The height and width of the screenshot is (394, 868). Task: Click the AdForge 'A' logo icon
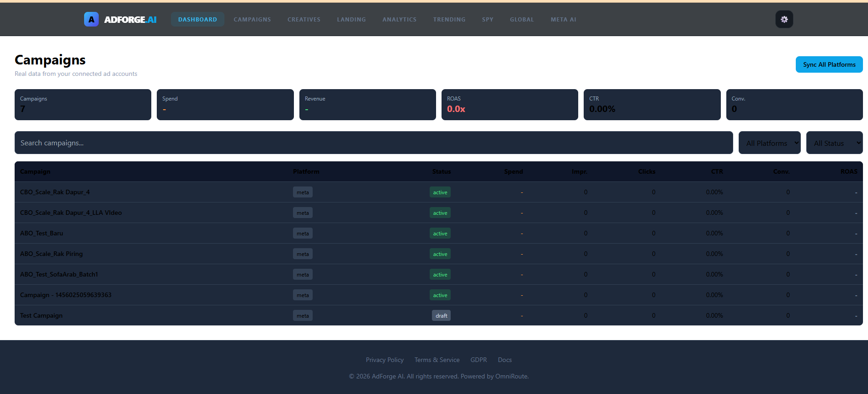91,19
